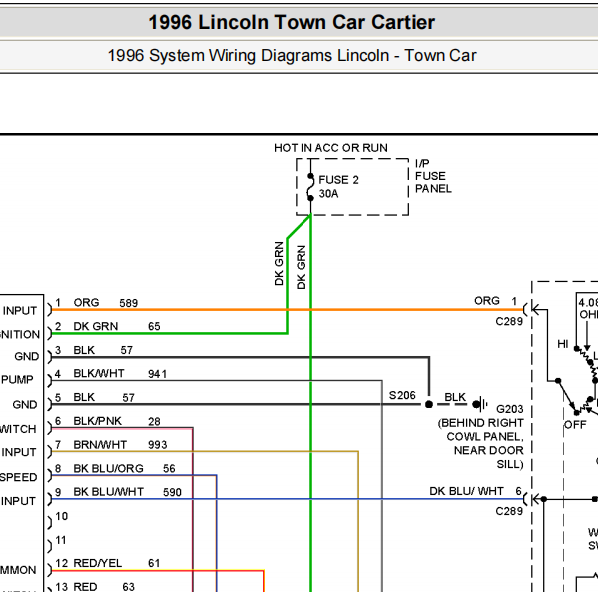Viewport: 598px width, 592px height.
Task: Click circuit number '28'
Action: [x=154, y=421]
